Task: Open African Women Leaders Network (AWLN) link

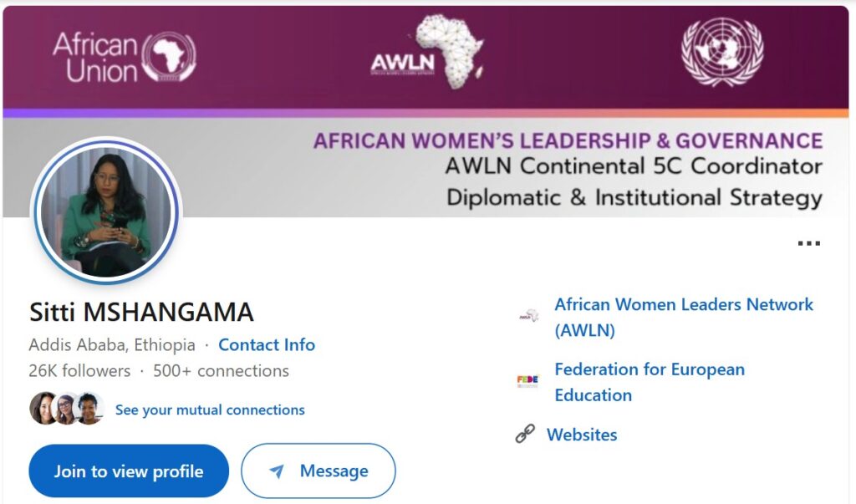Action: (x=683, y=317)
